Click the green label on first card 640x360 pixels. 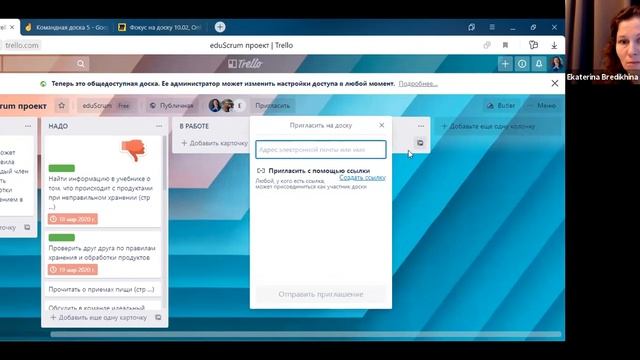click(62, 168)
